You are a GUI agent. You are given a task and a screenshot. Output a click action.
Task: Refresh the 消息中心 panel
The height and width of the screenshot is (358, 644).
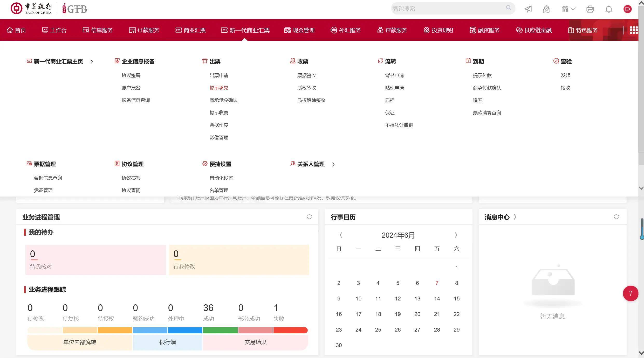pyautogui.click(x=616, y=217)
